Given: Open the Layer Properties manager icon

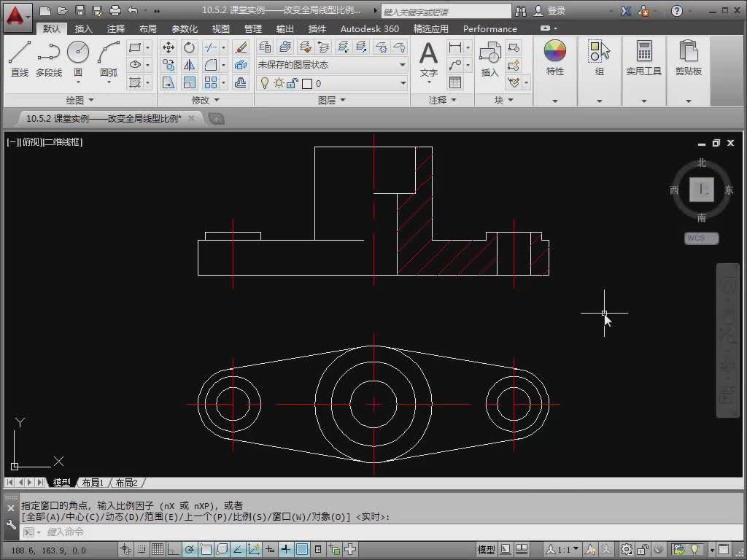Looking at the screenshot, I should click(265, 47).
